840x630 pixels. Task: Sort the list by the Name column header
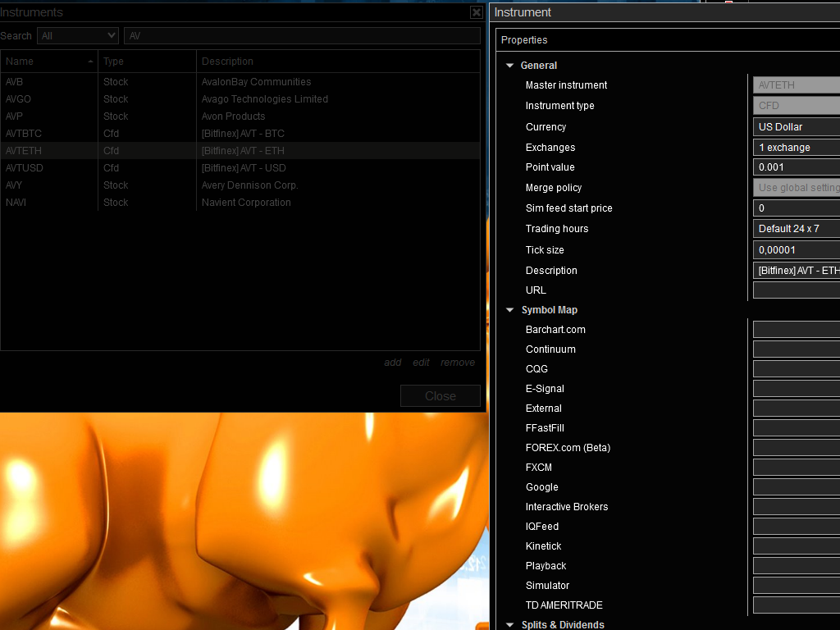pyautogui.click(x=48, y=61)
